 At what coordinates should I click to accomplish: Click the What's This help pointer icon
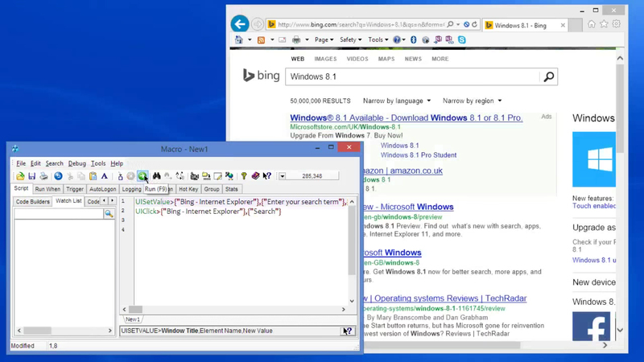click(267, 176)
